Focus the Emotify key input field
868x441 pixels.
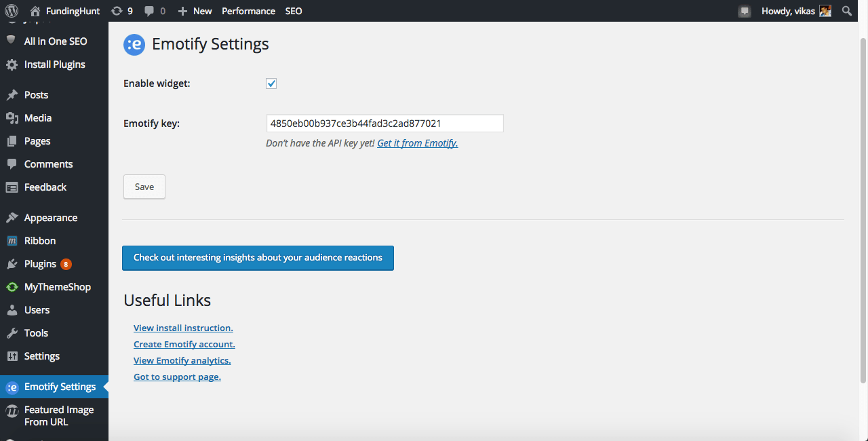(384, 123)
